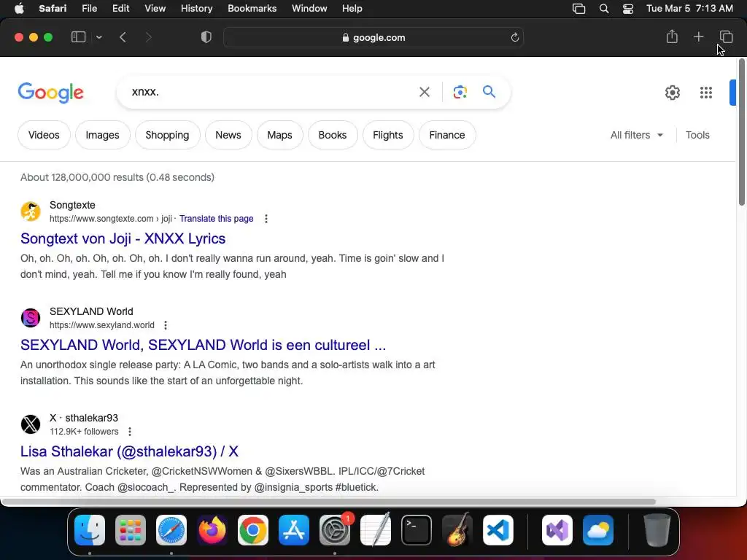Open Control Center in menu bar
747x560 pixels.
628,9
